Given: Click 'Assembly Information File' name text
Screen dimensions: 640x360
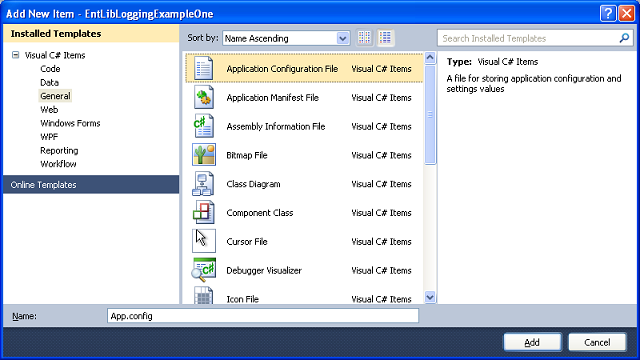Looking at the screenshot, I should coord(276,127).
